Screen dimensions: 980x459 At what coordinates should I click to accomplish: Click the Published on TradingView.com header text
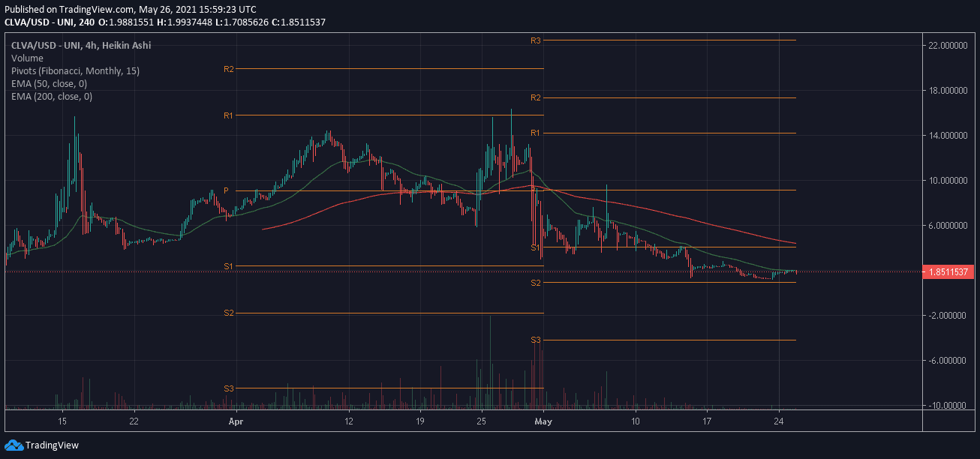coord(130,9)
